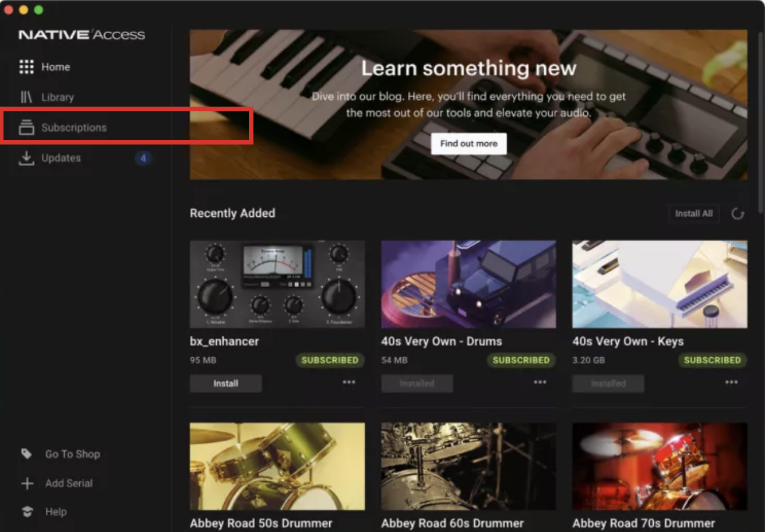Click the Abbey Road 70s Drummer thumbnail
Screen dimensions: 765x532
click(x=660, y=466)
